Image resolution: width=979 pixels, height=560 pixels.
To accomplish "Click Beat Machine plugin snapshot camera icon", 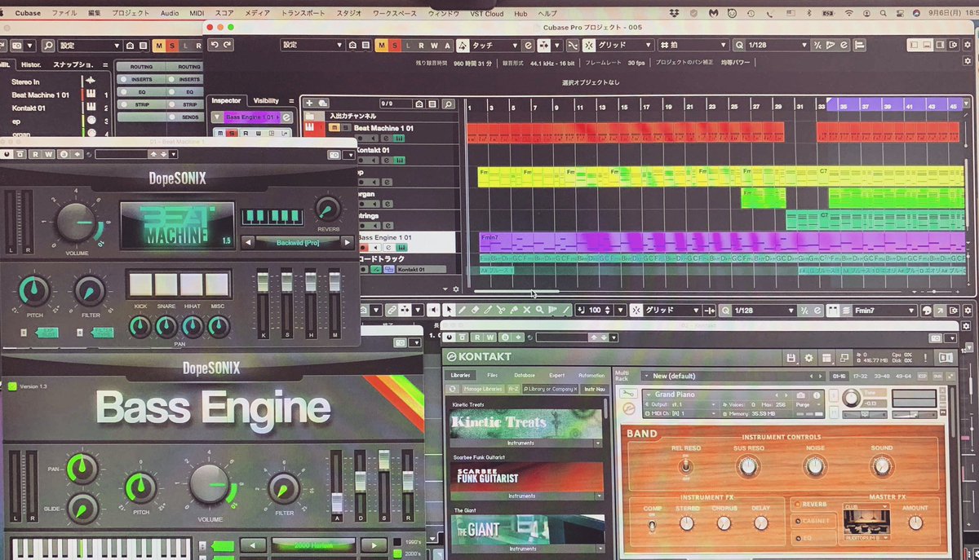I will pyautogui.click(x=334, y=154).
